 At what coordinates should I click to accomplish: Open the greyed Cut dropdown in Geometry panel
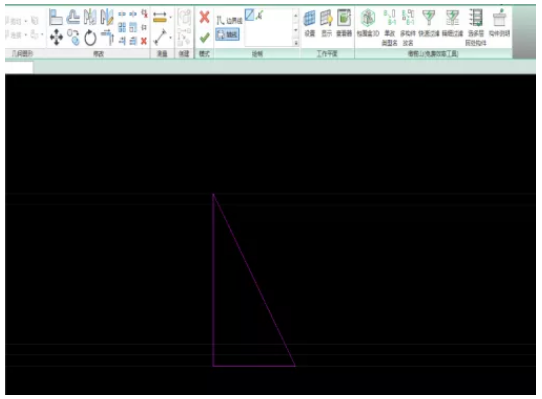(26, 21)
